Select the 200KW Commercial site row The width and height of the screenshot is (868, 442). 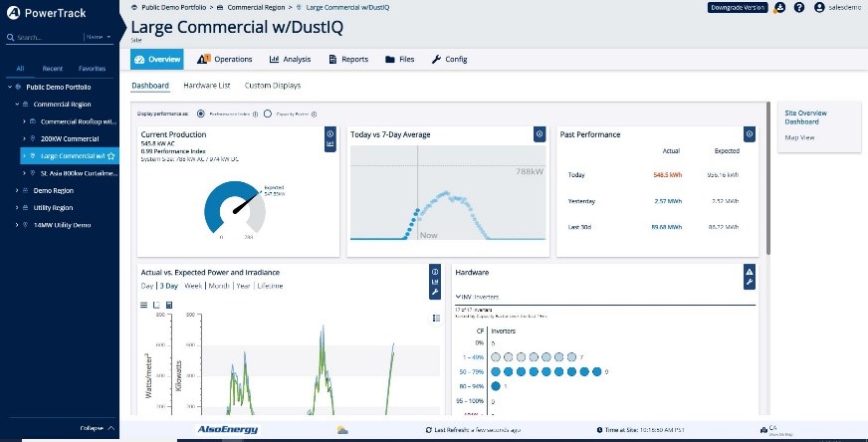click(69, 138)
